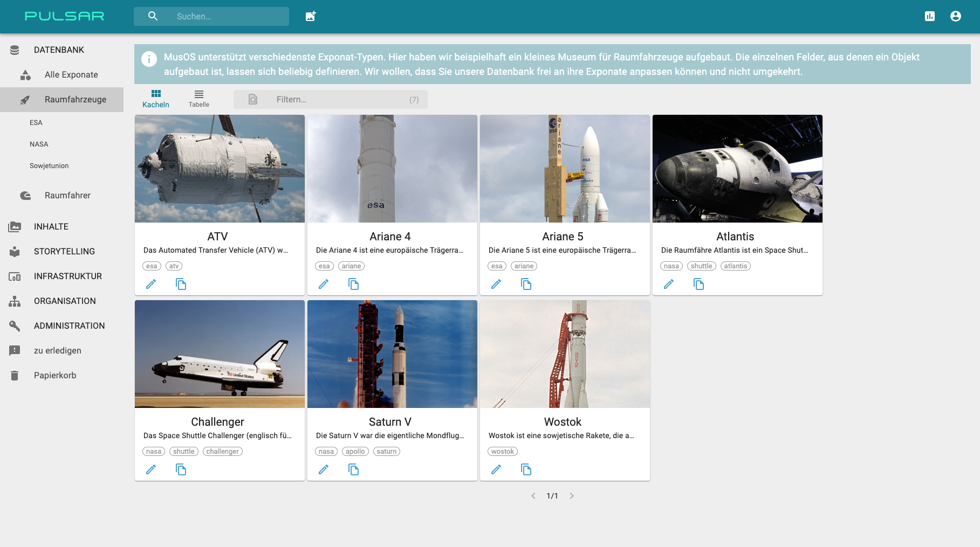Viewport: 980px width, 547px height.
Task: Collapse the DATENBANK section
Action: click(x=59, y=50)
